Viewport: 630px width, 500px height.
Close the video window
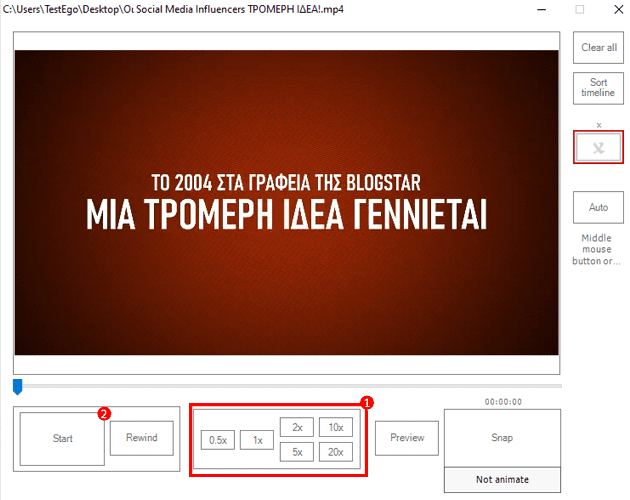(619, 10)
